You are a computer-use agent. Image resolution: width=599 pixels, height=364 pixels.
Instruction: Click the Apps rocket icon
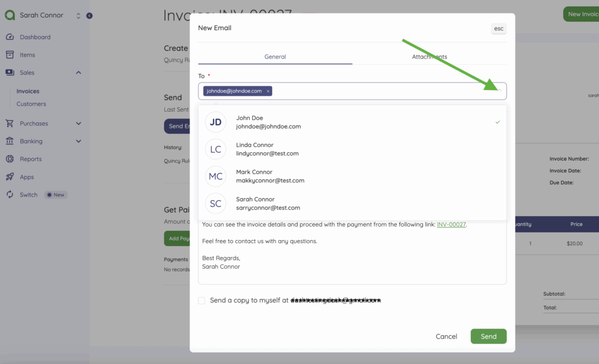coord(9,177)
